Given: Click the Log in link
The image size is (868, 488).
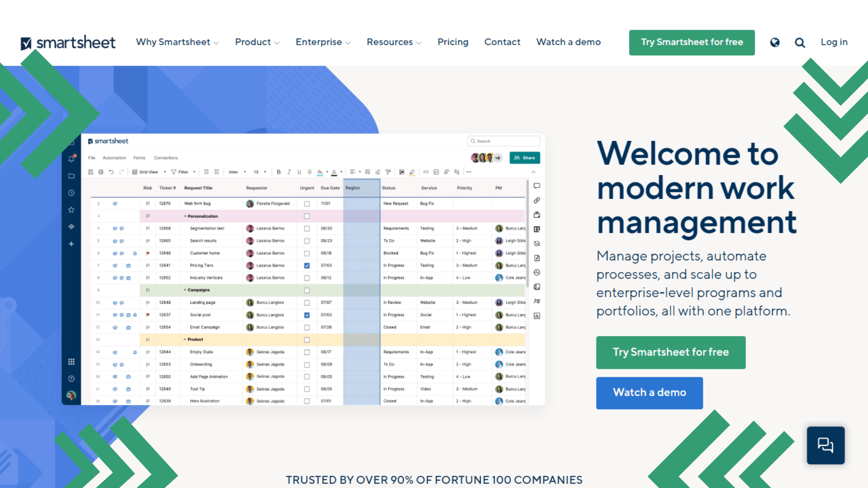Looking at the screenshot, I should (x=834, y=42).
